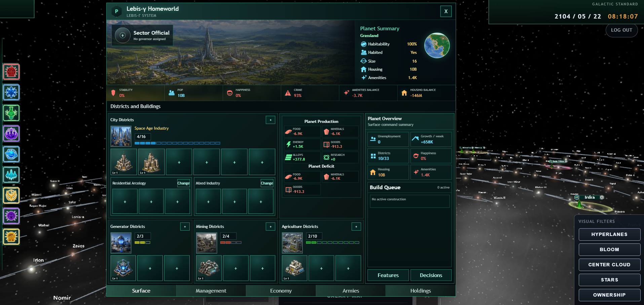Image resolution: width=644 pixels, height=305 pixels.
Task: Open the red government building sidebar icon
Action: pyautogui.click(x=11, y=72)
